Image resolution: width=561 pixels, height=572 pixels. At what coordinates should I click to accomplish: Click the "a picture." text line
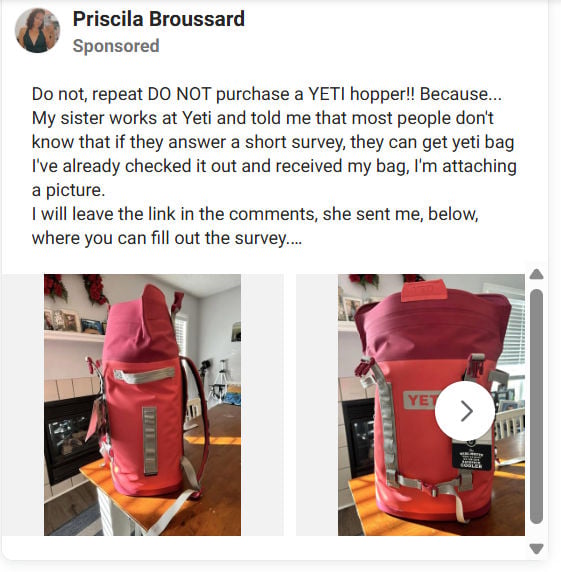click(69, 190)
